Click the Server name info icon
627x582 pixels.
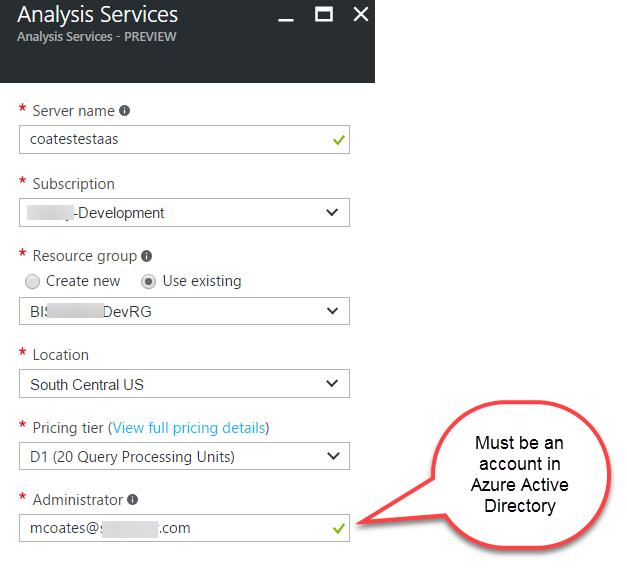[125, 110]
